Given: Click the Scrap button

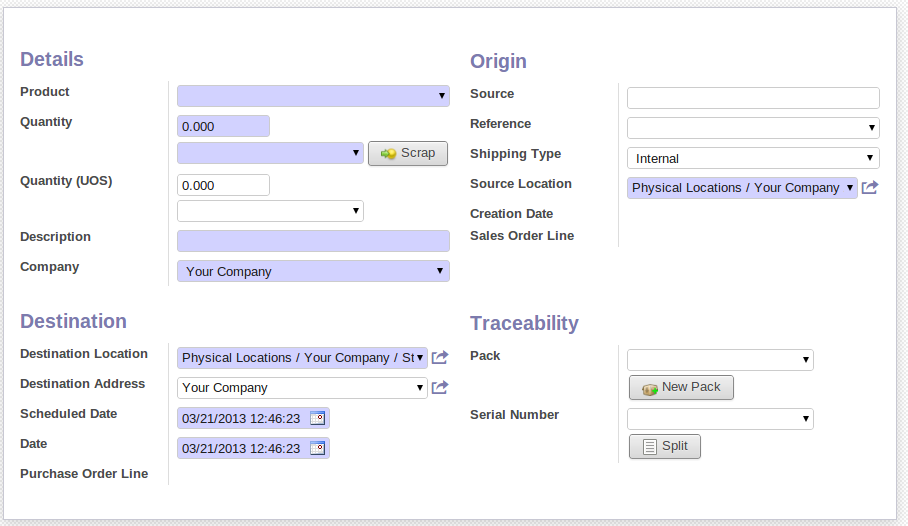Looking at the screenshot, I should coord(408,153).
